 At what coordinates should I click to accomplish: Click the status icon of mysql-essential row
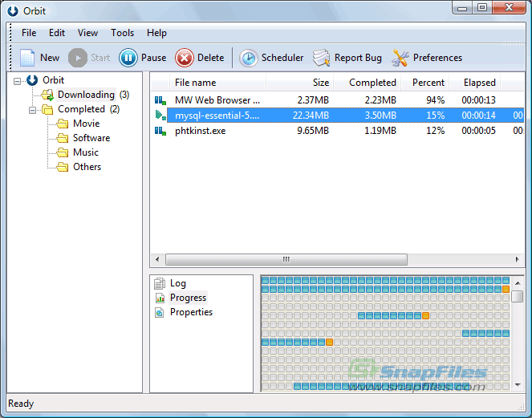(160, 116)
